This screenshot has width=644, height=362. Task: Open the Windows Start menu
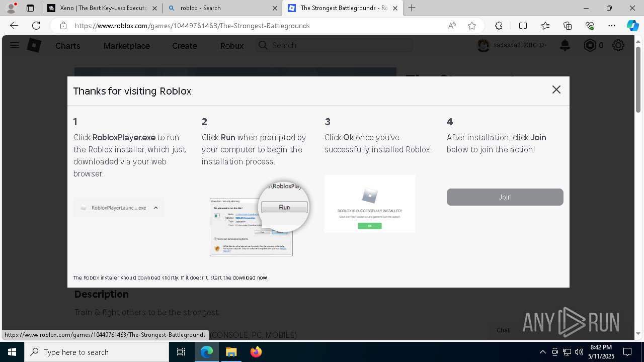click(x=12, y=352)
